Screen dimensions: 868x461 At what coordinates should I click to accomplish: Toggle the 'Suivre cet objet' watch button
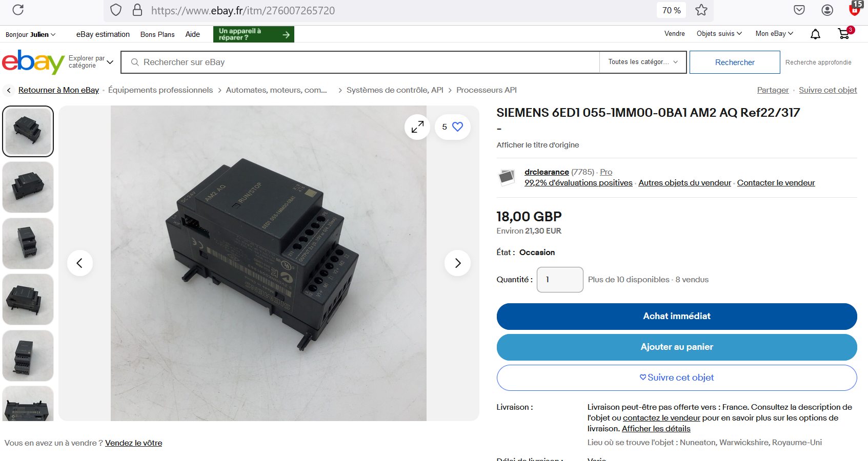point(676,378)
